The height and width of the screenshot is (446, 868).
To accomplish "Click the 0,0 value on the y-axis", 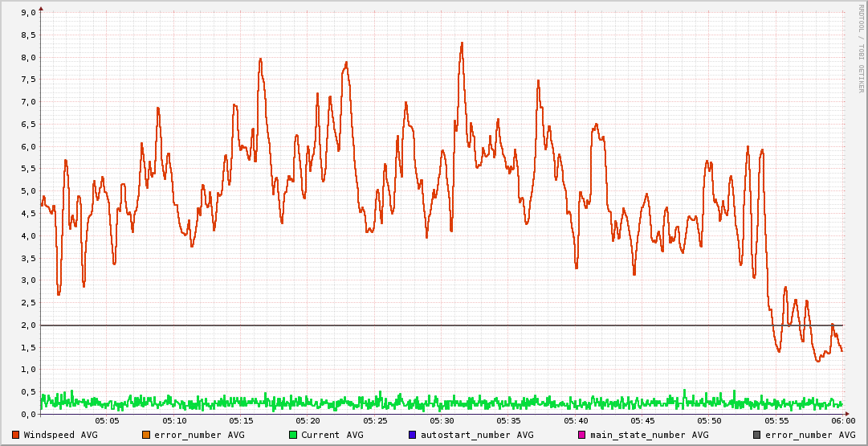I will pyautogui.click(x=27, y=414).
